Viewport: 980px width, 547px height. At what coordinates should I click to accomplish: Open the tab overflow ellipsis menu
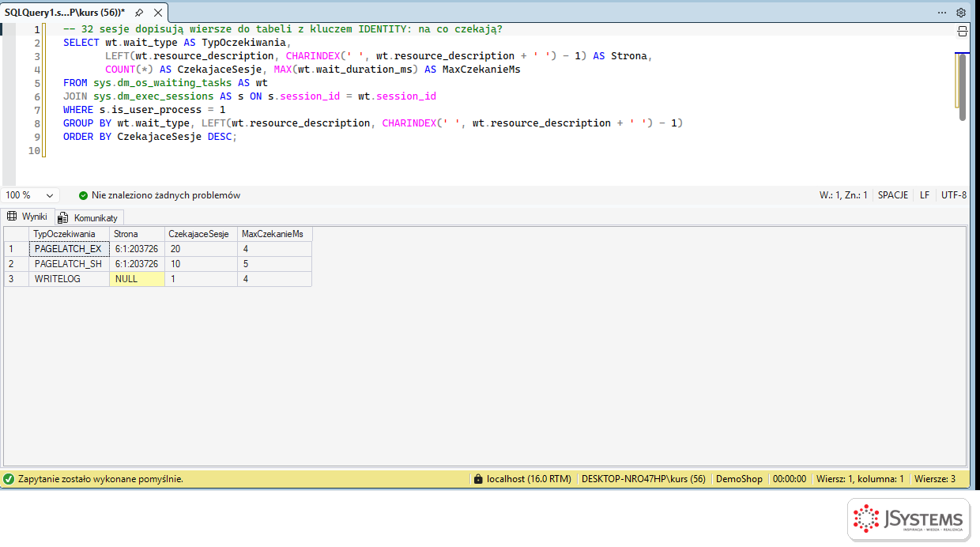(x=941, y=13)
